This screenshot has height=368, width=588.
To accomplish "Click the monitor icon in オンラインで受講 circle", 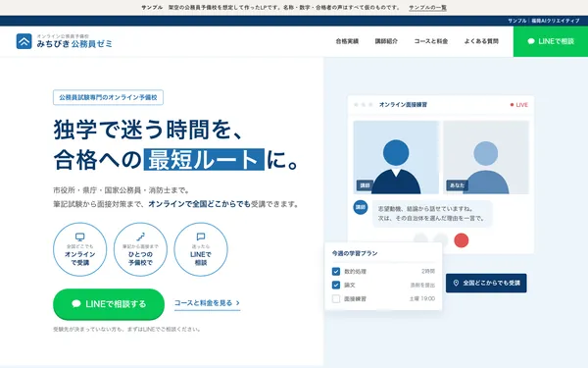I will (80, 237).
